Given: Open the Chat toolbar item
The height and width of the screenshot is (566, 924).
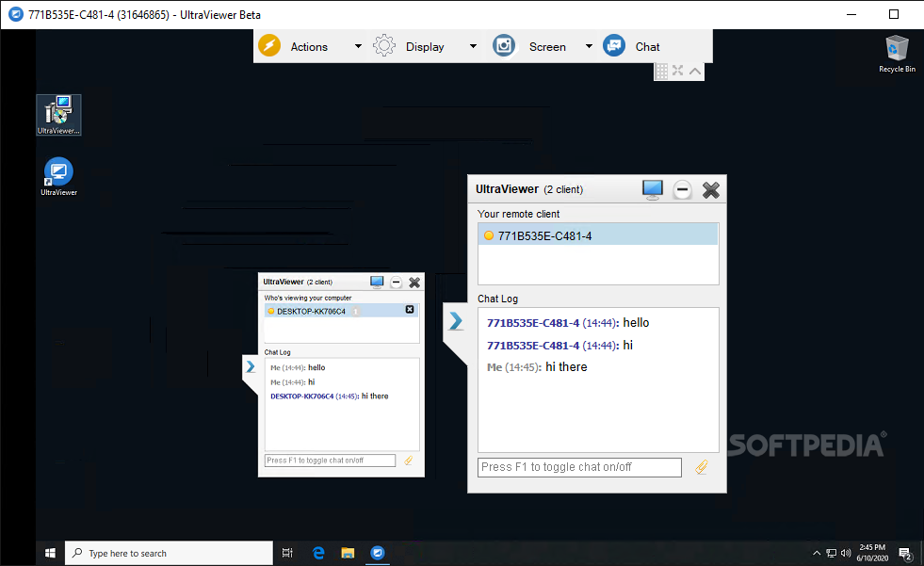Looking at the screenshot, I should pyautogui.click(x=647, y=46).
